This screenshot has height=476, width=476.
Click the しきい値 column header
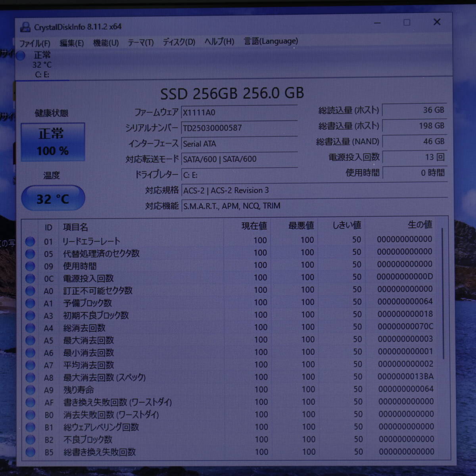347,225
